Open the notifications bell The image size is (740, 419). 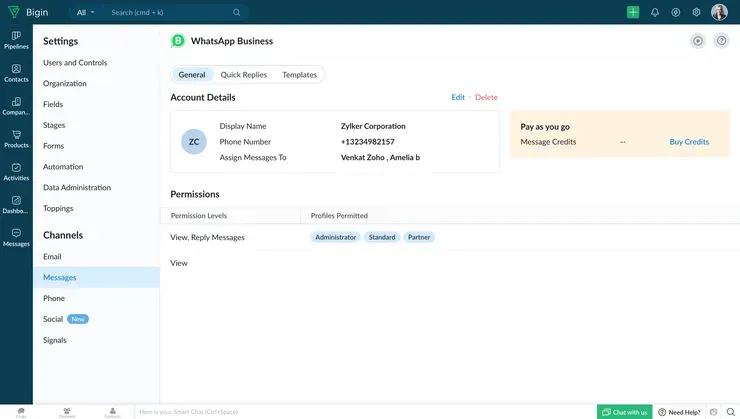655,12
